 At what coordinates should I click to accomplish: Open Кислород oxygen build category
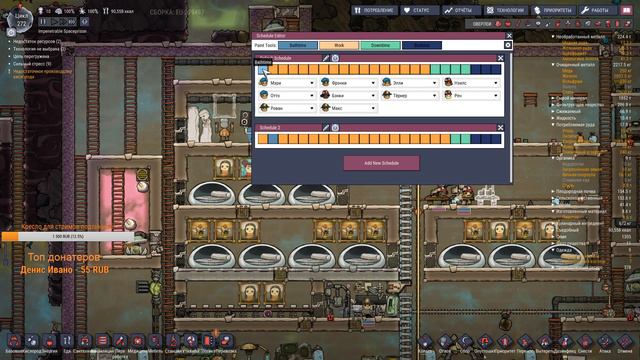(32, 341)
